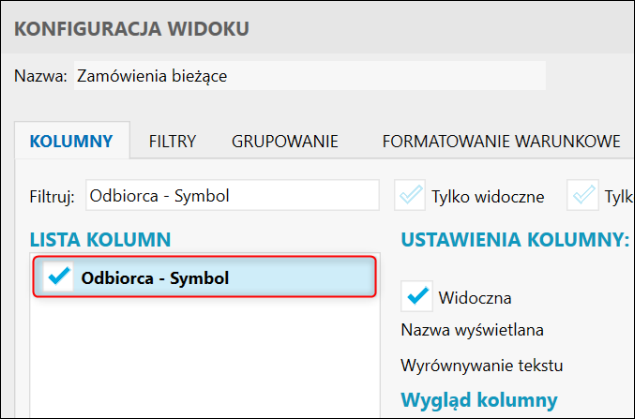Click the Nazwa field with Zamówienia bieżące

310,75
